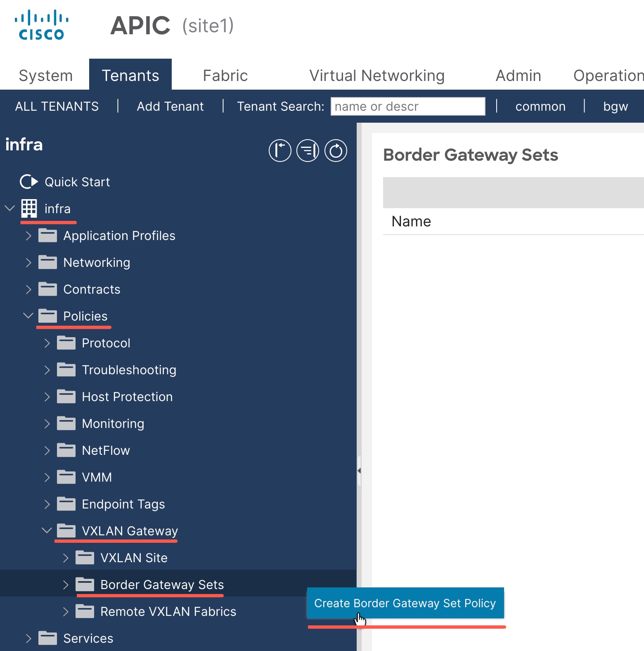Click the refresh circle icon in infra header

(x=336, y=150)
